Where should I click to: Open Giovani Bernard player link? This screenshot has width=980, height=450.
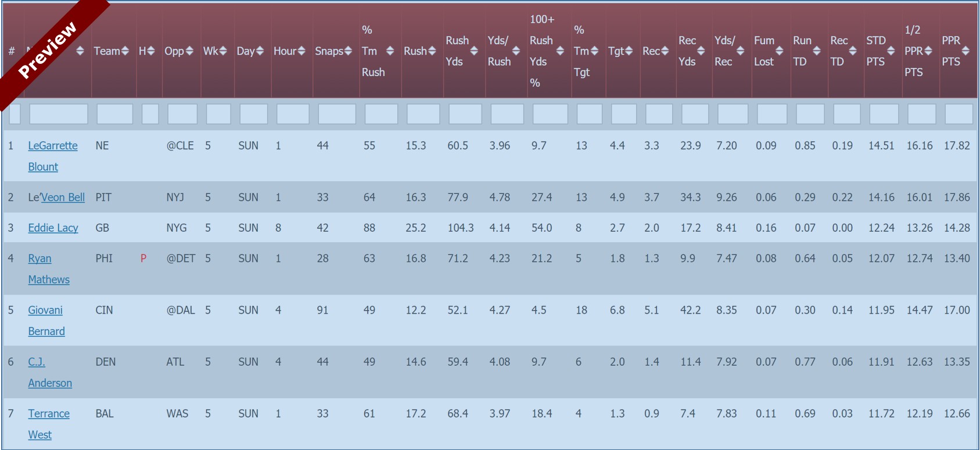coord(45,311)
